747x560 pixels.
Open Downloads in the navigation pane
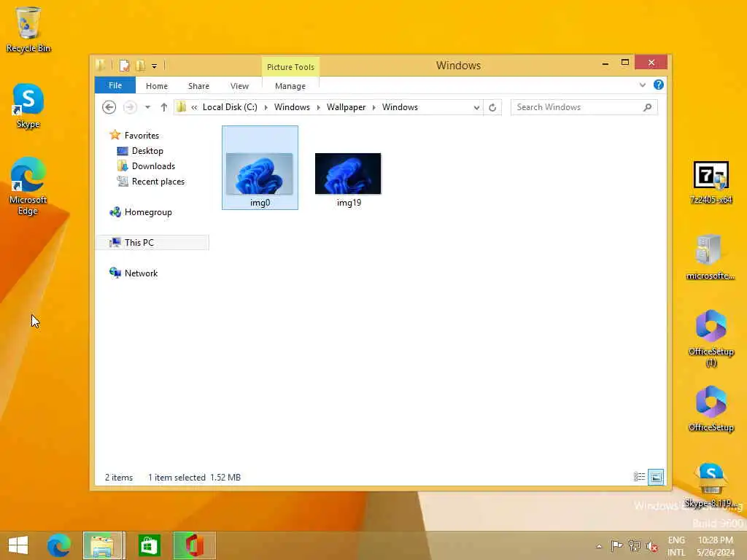coord(153,166)
